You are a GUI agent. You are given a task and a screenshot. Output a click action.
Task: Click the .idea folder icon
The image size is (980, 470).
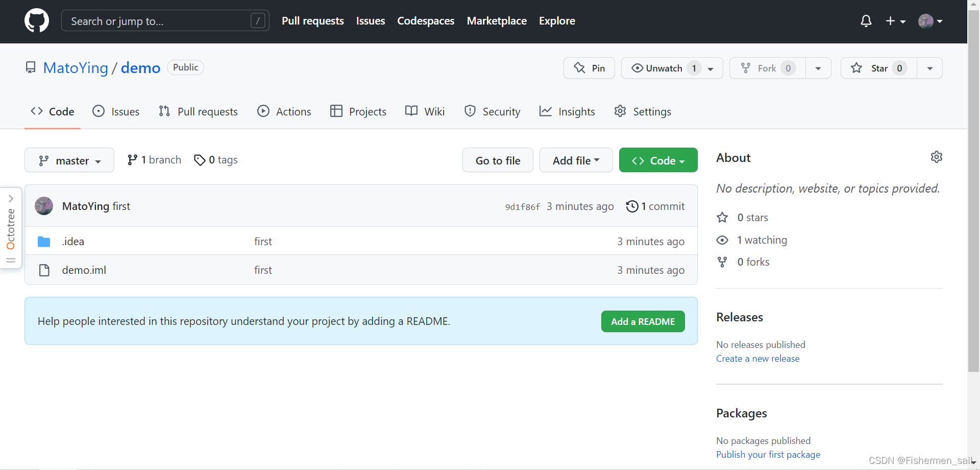[x=44, y=242]
